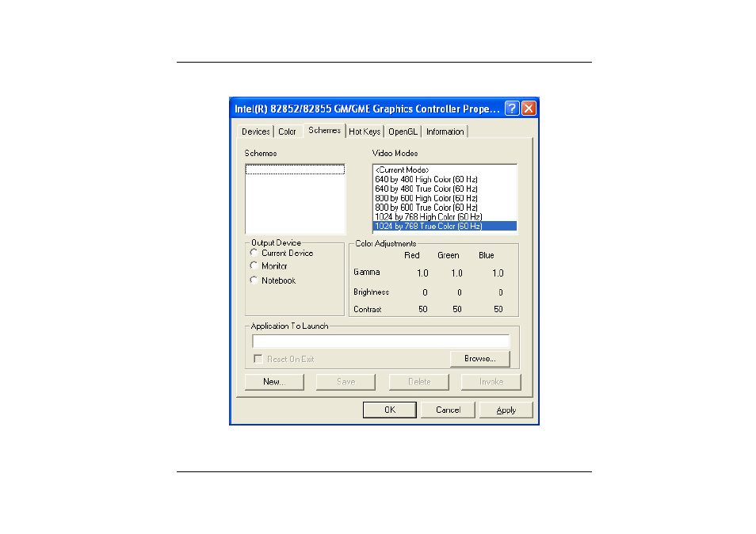
Task: Select <Current Mode> in Video Modes
Action: 445,170
